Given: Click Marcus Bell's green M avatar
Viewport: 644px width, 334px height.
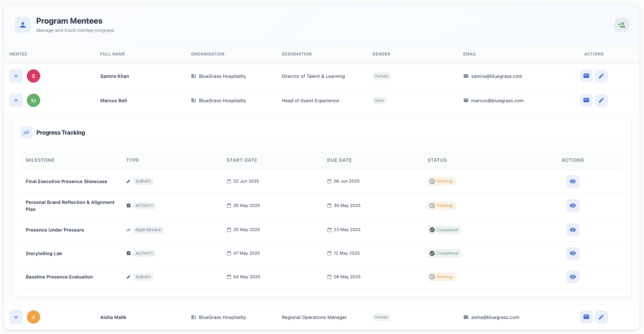Looking at the screenshot, I should 33,100.
